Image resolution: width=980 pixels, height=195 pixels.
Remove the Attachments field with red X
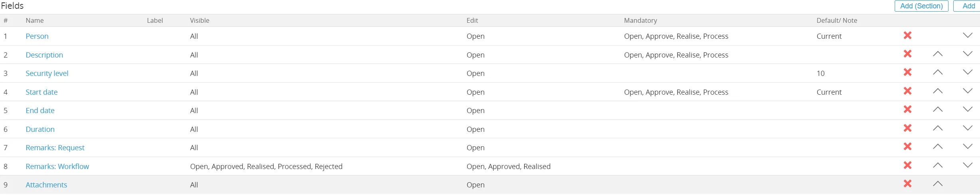click(x=907, y=184)
